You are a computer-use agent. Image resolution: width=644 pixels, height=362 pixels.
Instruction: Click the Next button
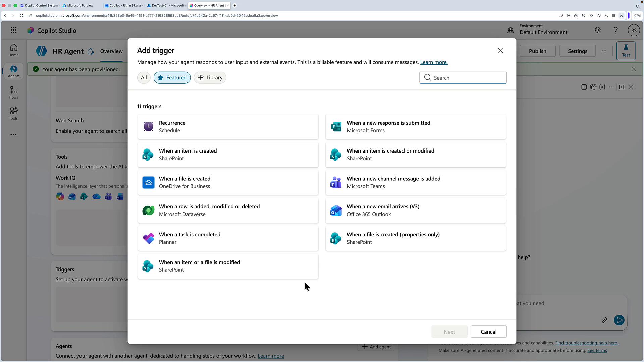pos(449,332)
